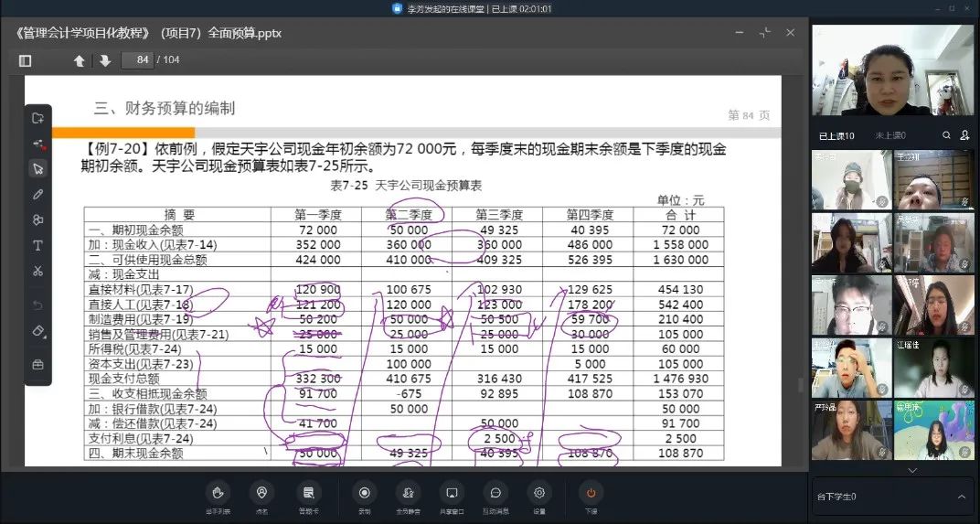Image resolution: width=980 pixels, height=524 pixels.
Task: Expand the 台下学生 off-stage students panel
Action: 961,497
